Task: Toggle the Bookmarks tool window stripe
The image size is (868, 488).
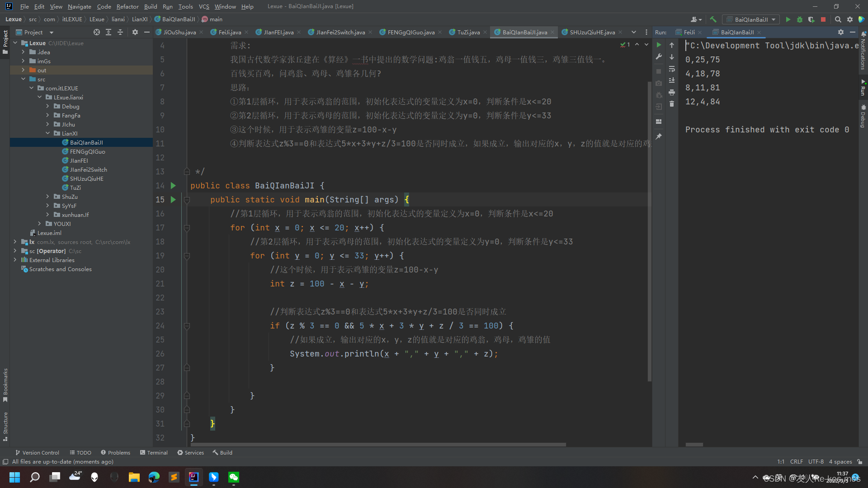Action: [5, 384]
